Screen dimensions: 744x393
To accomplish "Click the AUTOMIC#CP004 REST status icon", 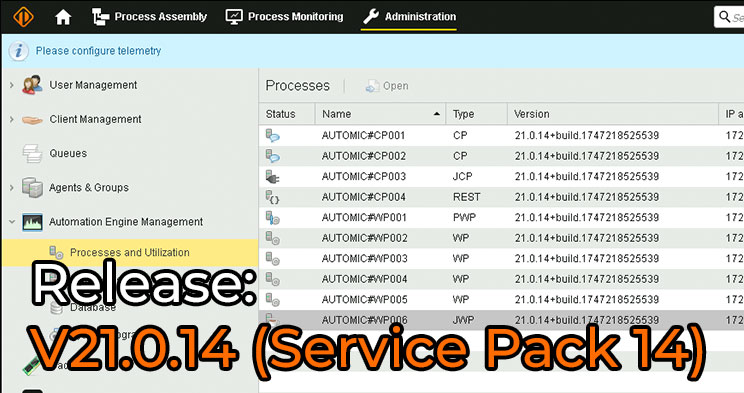I will pyautogui.click(x=272, y=197).
